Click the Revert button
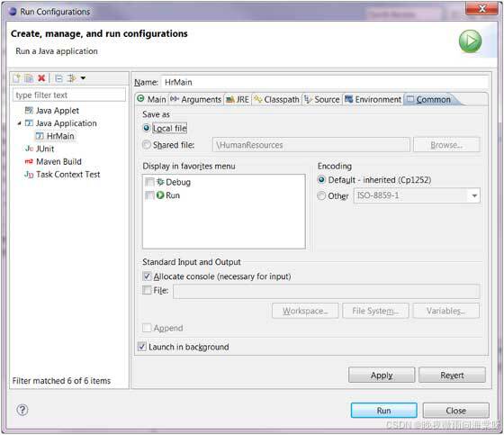The image size is (504, 435). [x=452, y=376]
